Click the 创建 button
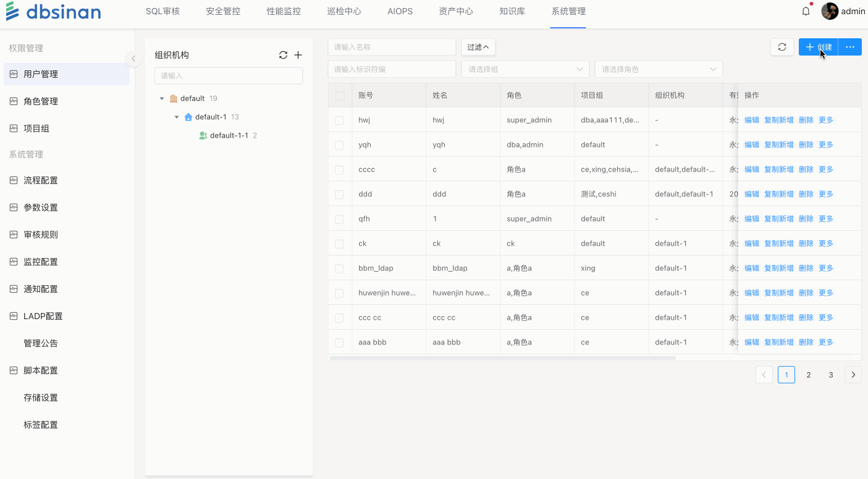868x479 pixels. pyautogui.click(x=818, y=47)
